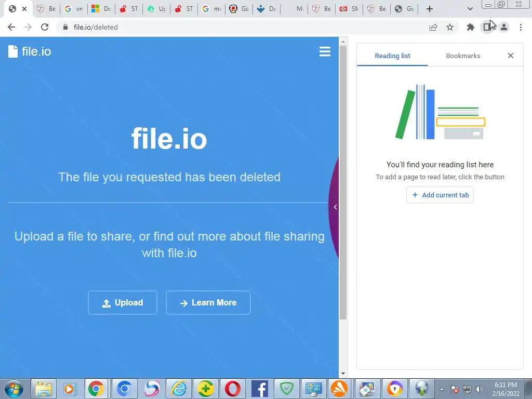Switch to the second 'Be' tab
The height and width of the screenshot is (399, 532).
click(x=321, y=9)
